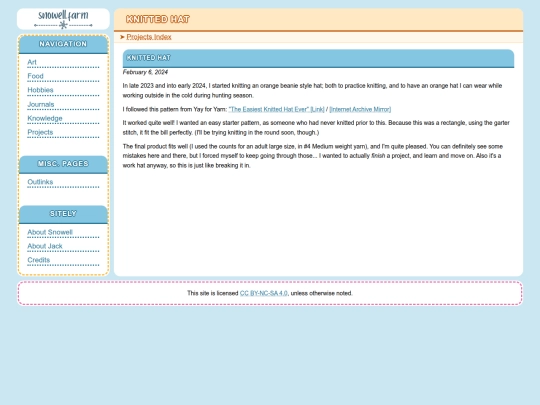
Task: Click paragraph starting "The final product fits"
Action: click(313, 156)
